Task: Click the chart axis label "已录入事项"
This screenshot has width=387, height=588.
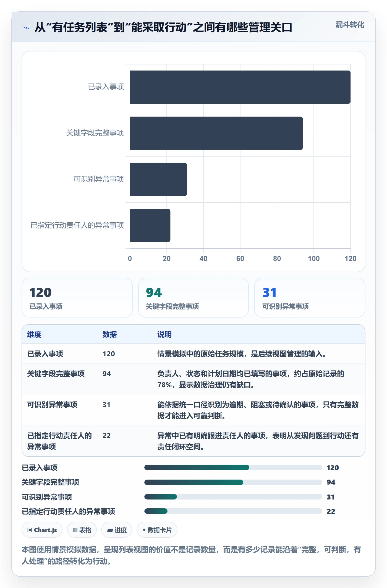Action: point(106,87)
